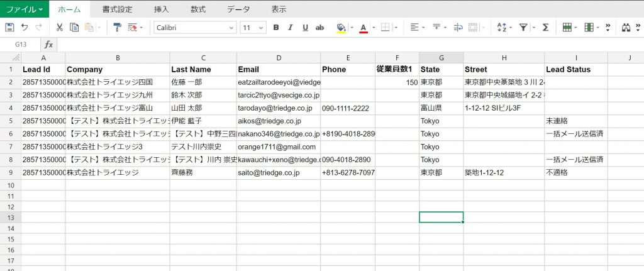Select the cell with 齊藤務
This screenshot has height=271, width=644.
(x=203, y=173)
